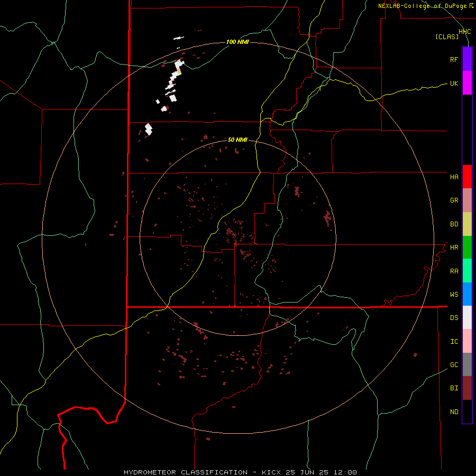
Task: Pick the RA light-green legend swatch
Action: point(467,271)
